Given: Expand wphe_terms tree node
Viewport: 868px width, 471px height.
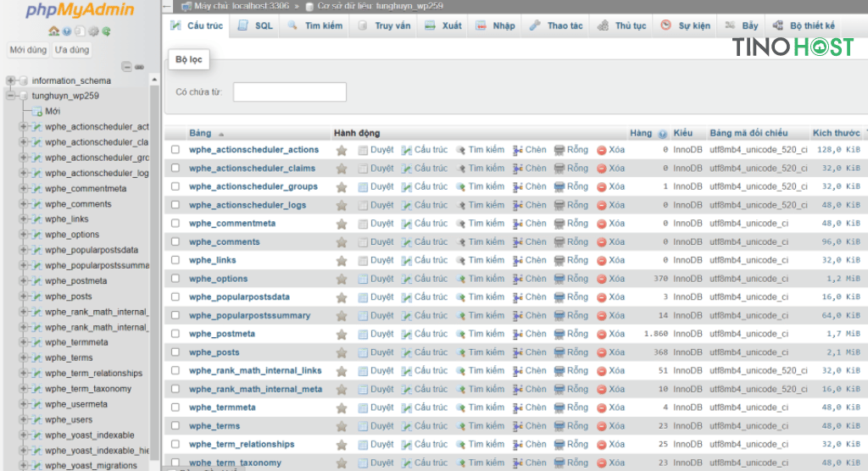Looking at the screenshot, I should 23,358.
